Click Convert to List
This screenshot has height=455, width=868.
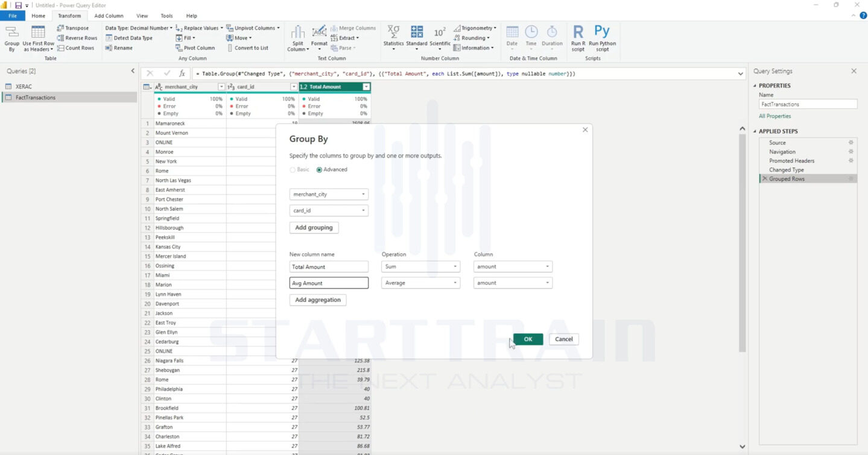[247, 48]
